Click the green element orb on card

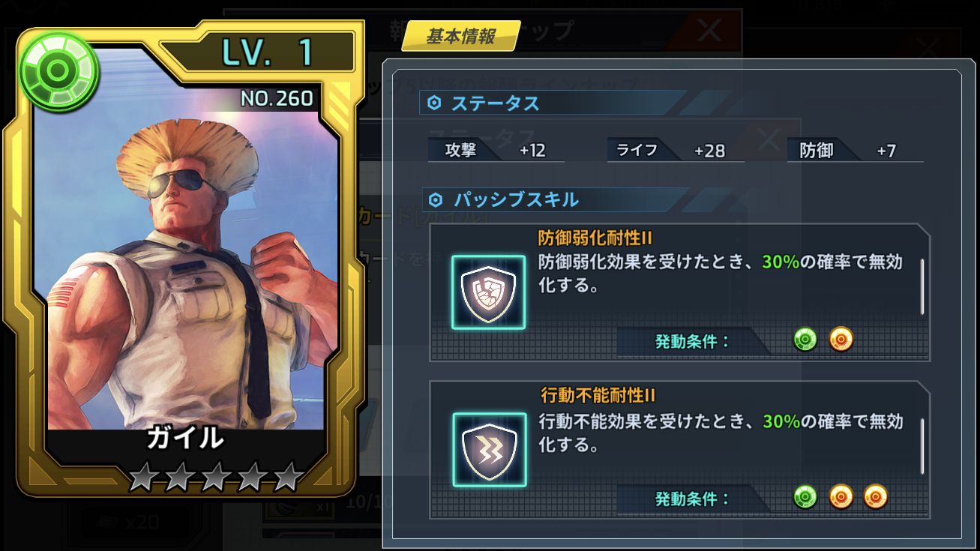(x=58, y=71)
